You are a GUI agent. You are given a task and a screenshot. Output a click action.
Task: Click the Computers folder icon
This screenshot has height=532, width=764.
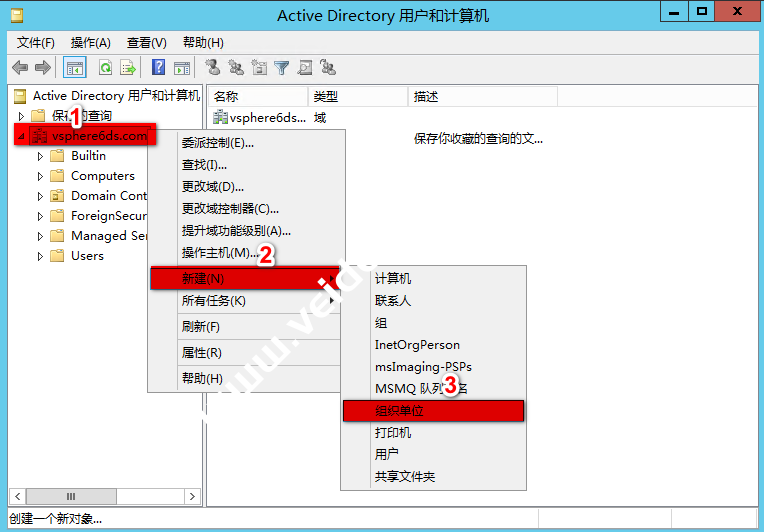click(57, 176)
